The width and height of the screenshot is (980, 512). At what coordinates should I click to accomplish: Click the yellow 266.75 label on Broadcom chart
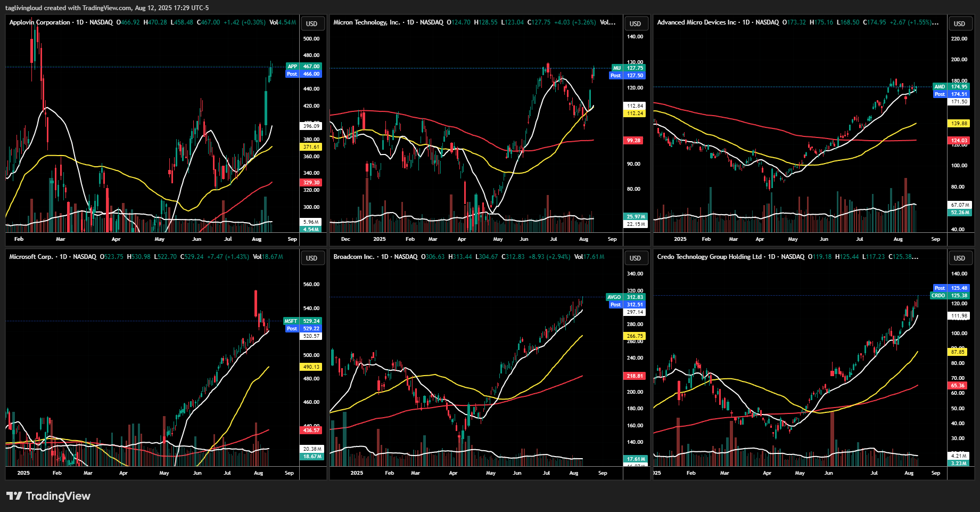pyautogui.click(x=635, y=336)
